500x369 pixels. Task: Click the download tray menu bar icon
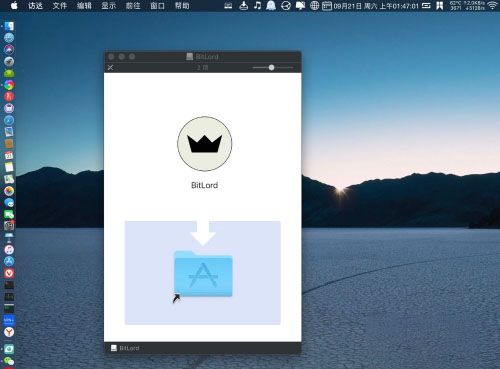click(x=244, y=5)
